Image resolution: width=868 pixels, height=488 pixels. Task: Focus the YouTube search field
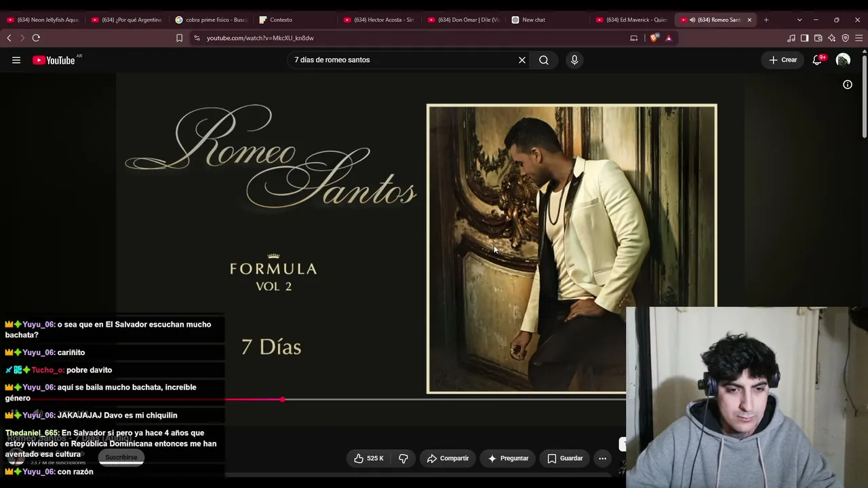[403, 60]
